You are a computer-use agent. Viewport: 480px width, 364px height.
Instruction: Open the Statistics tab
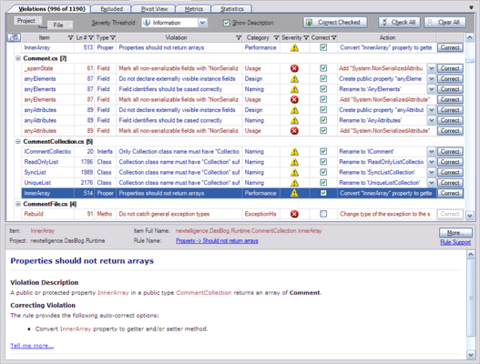click(x=232, y=9)
